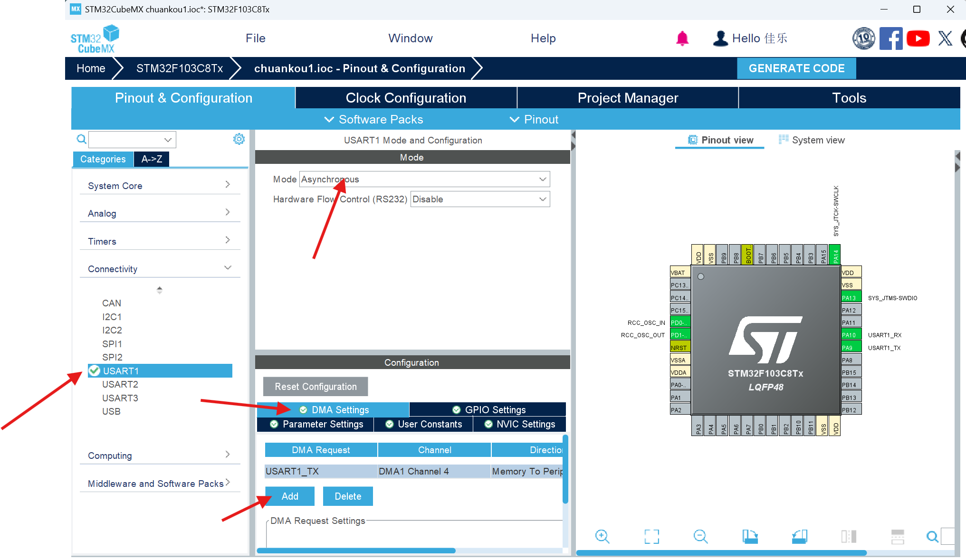Click the pin search magnifier icon
The image size is (966, 560).
tap(932, 536)
